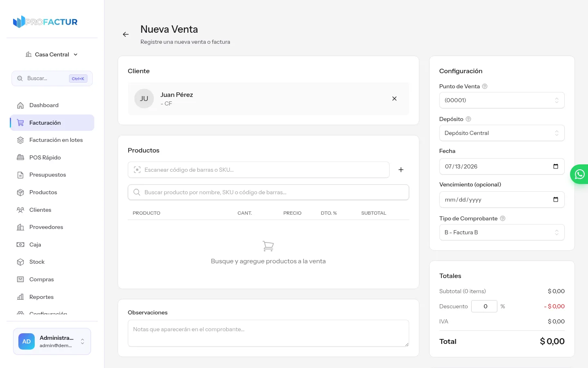Viewport: 588px width, 368px height.
Task: Click the plus icon to add a product
Action: (401, 170)
